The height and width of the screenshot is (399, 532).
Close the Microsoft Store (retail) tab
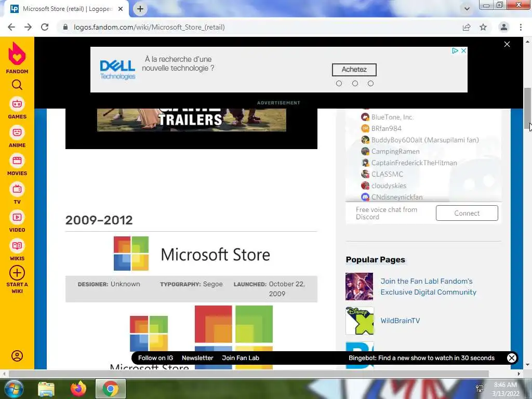(121, 9)
